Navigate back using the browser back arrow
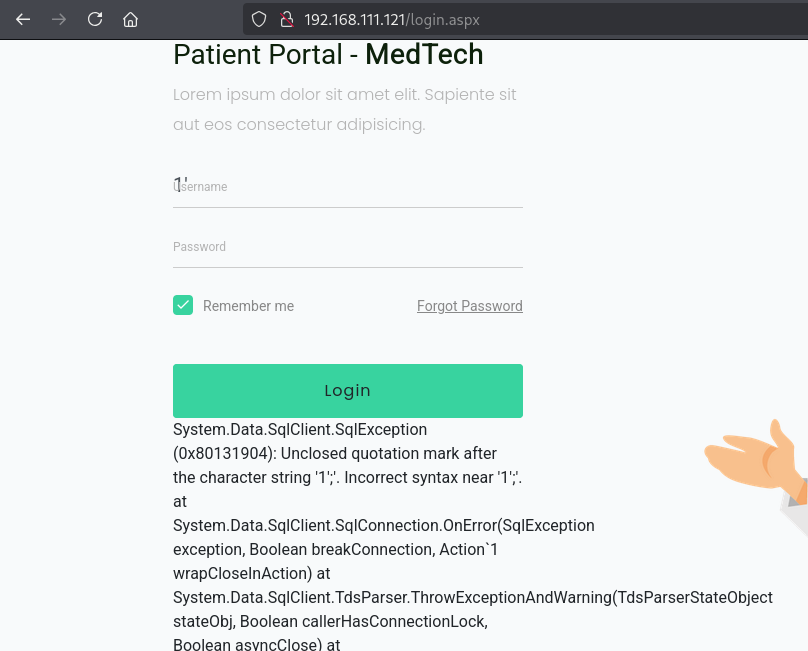This screenshot has width=808, height=651. tap(22, 19)
